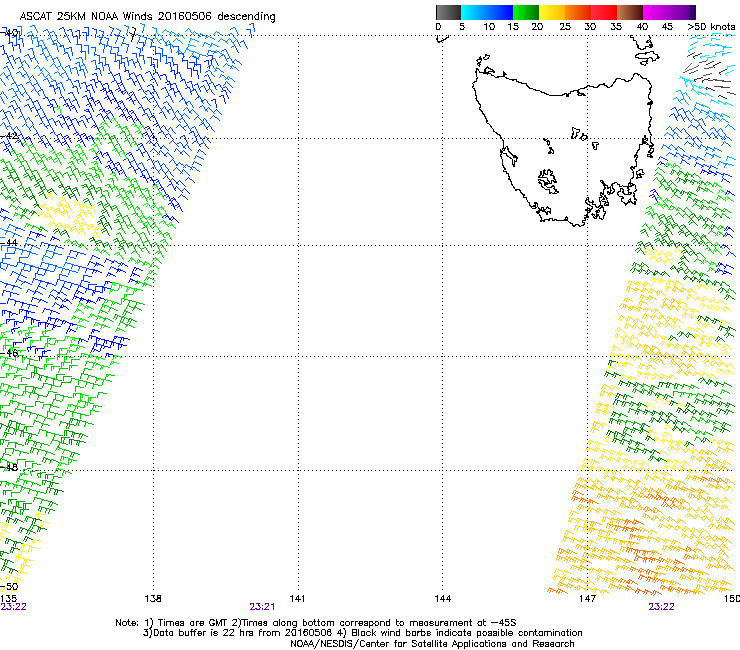Click the '>50 knots' legend label
The image size is (740, 650).
[x=711, y=27]
